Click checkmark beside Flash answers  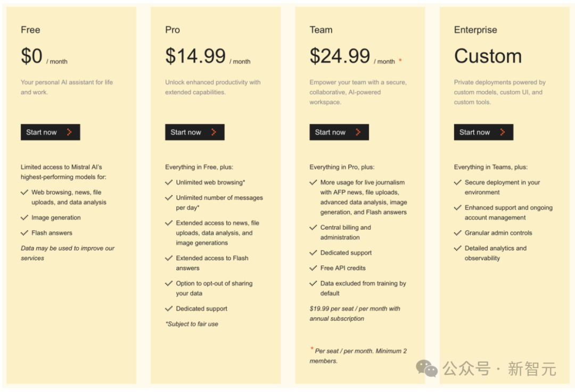click(x=24, y=233)
